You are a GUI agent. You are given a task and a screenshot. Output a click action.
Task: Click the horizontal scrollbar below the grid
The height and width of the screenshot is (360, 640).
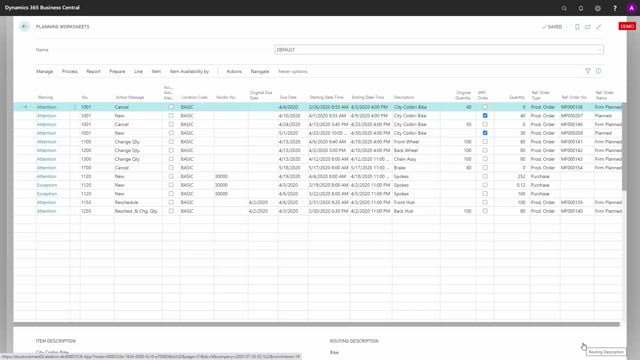(x=316, y=324)
